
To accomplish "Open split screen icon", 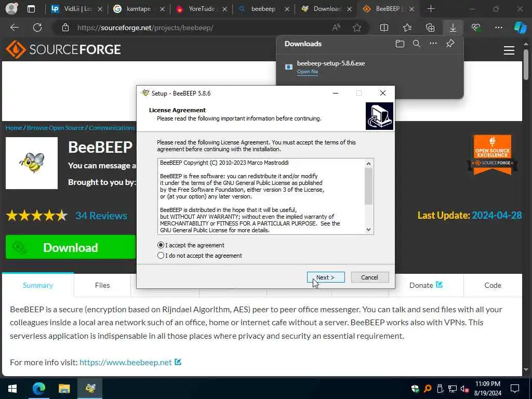I will click(x=384, y=28).
